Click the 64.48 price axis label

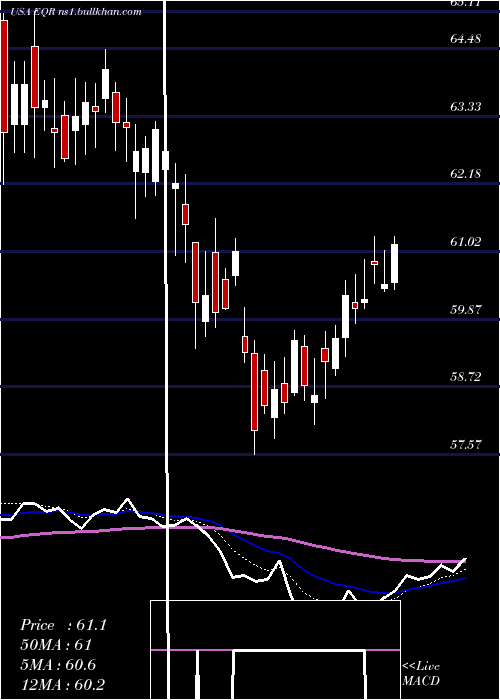tap(466, 39)
